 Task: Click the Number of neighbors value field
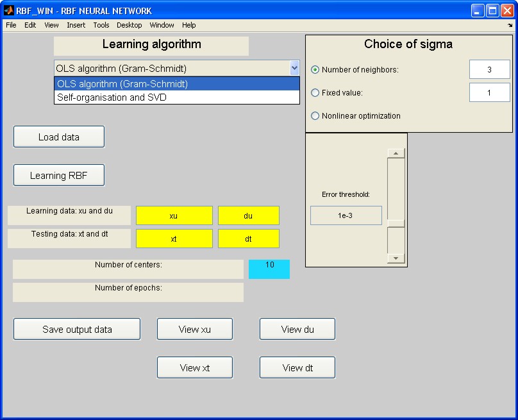point(489,70)
